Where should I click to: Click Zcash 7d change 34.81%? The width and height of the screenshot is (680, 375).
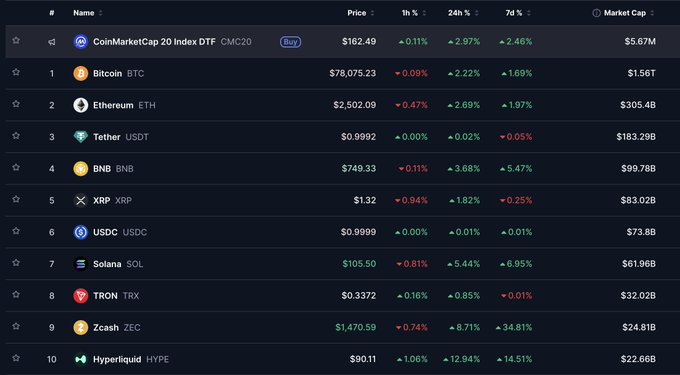tap(513, 327)
